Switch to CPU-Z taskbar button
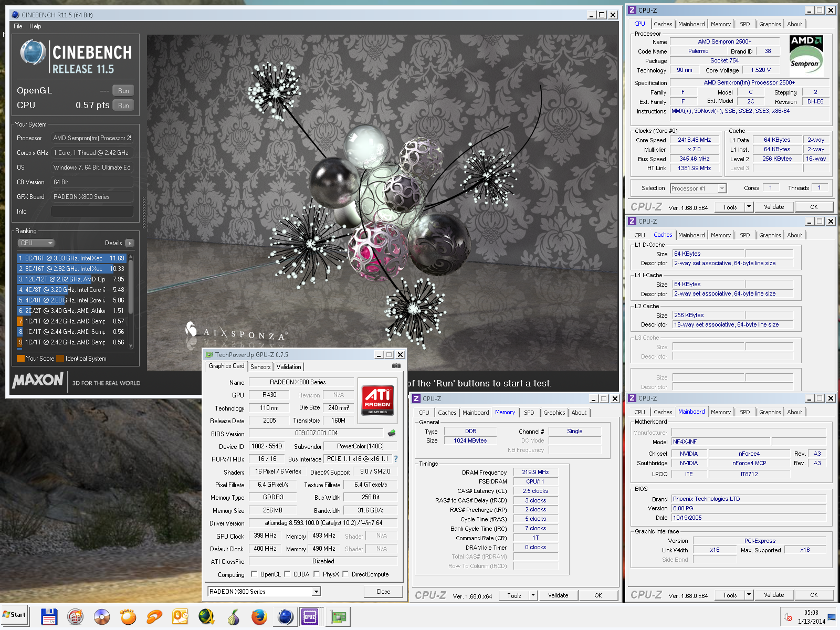840x630 pixels. (x=310, y=617)
